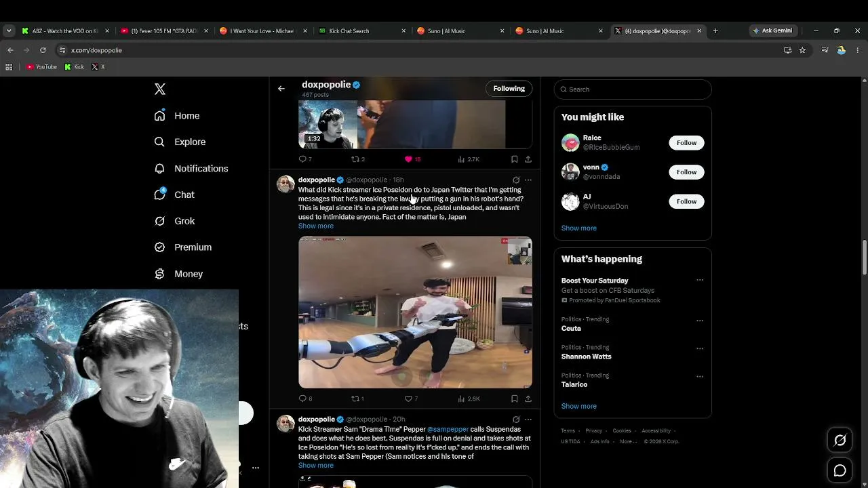Open more options on the Ice Poseidon post
Image resolution: width=868 pixels, height=488 pixels.
pyautogui.click(x=528, y=180)
